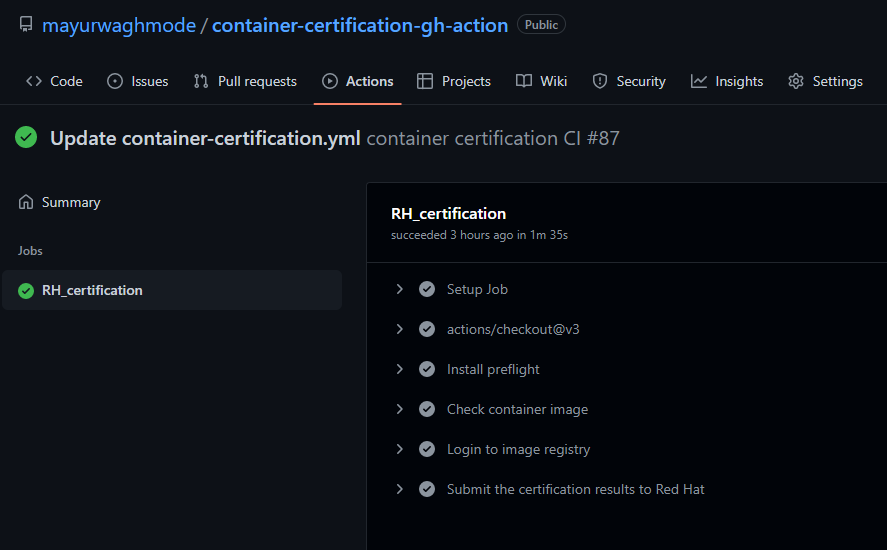Click the Settings gear icon
Screen dimensions: 887x550
click(x=796, y=81)
